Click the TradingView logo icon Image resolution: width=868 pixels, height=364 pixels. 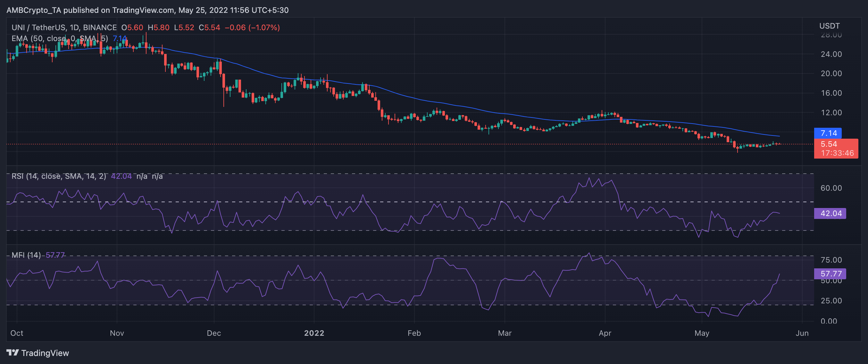[13, 352]
